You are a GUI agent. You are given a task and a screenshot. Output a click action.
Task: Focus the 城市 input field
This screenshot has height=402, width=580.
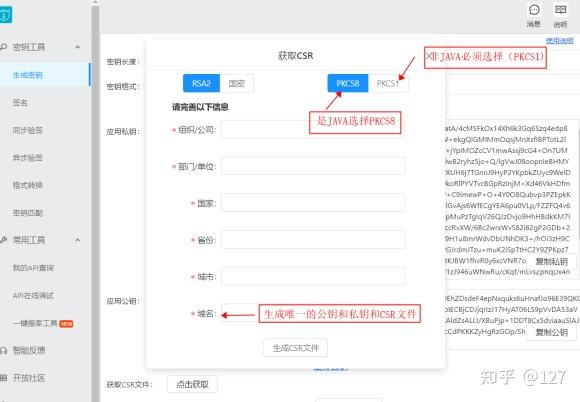coord(313,276)
